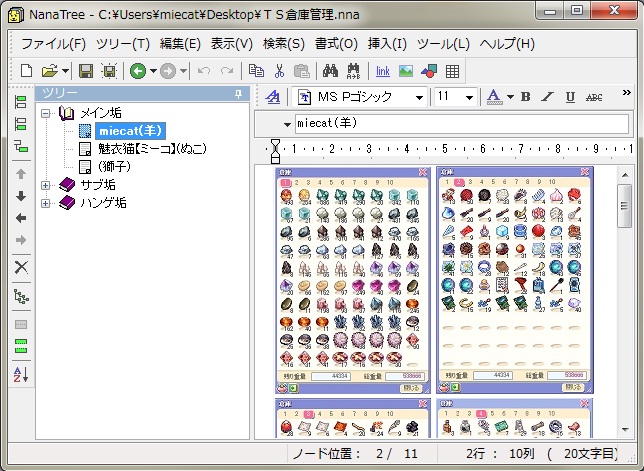This screenshot has width=644, height=471.
Task: Open the ツール(L) menu
Action: click(x=443, y=44)
